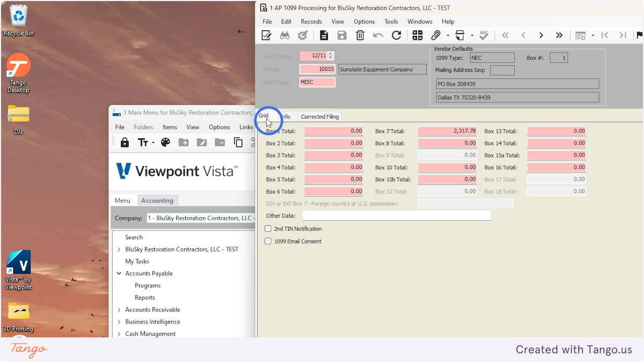Open the attachments paperclip dropdown arrow
644x362 pixels.
pyautogui.click(x=447, y=36)
